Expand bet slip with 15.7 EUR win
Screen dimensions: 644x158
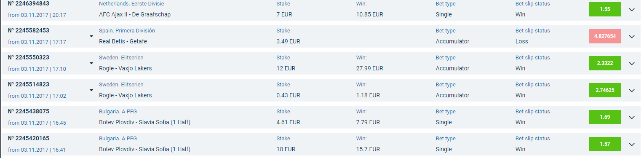pos(631,145)
